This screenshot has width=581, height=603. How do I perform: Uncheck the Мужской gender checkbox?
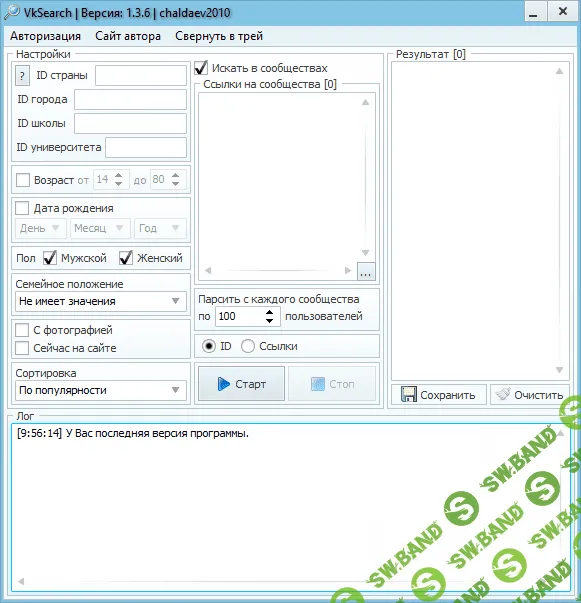point(50,258)
